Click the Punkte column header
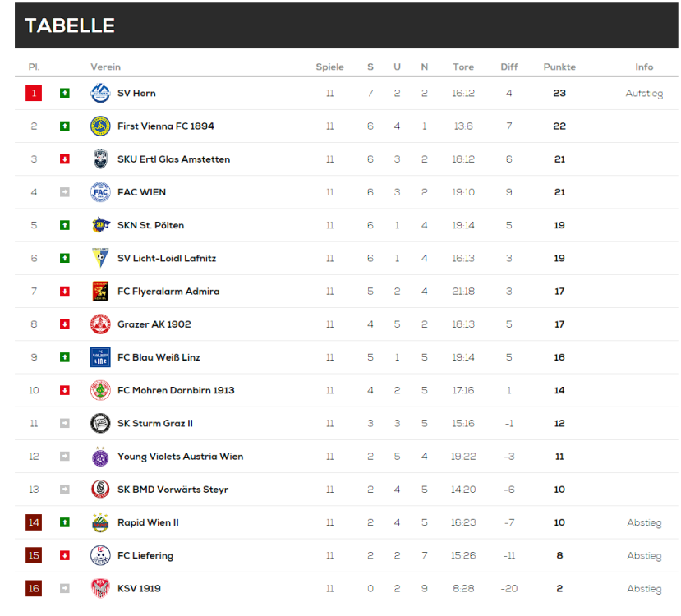 (559, 67)
